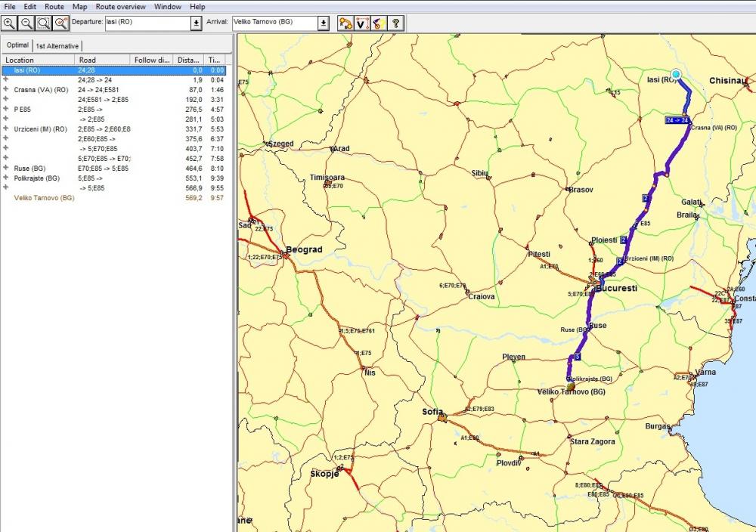Expand the Ruse (BG) route row
The image size is (756, 532).
coord(6,168)
